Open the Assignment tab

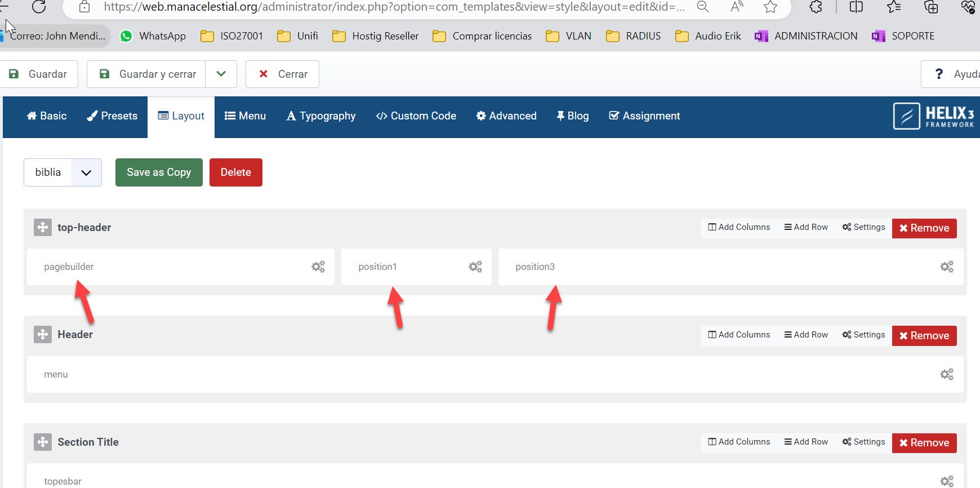(x=645, y=116)
